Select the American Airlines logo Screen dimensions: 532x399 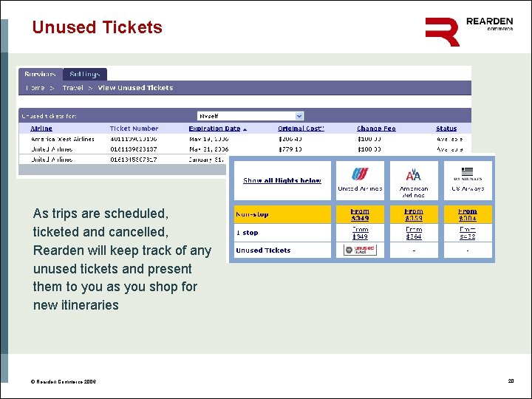click(x=414, y=174)
